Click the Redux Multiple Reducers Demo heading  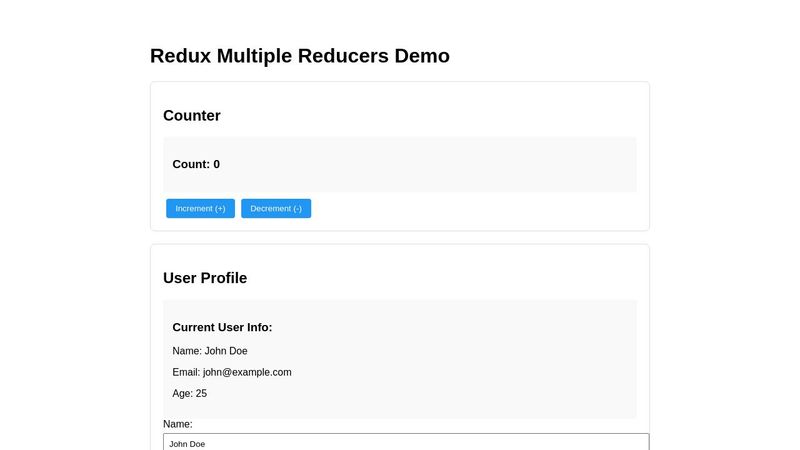(x=299, y=56)
